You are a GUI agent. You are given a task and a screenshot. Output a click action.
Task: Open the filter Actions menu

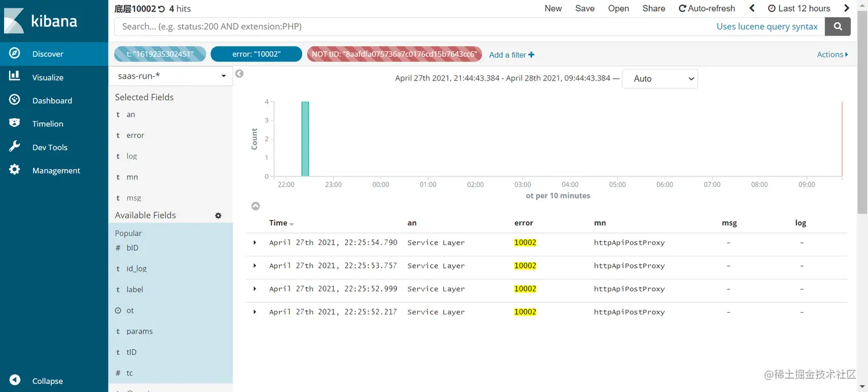pos(832,54)
